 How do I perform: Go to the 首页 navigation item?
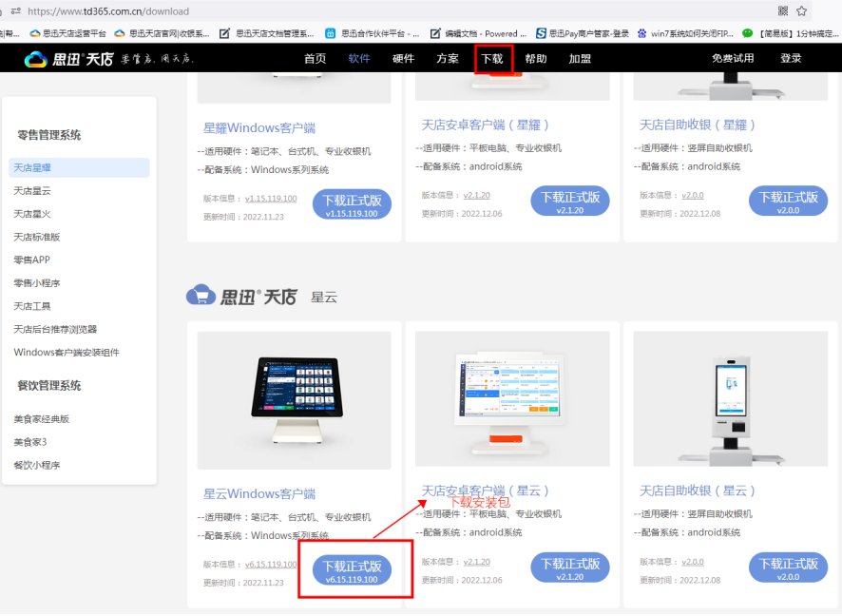coord(316,59)
